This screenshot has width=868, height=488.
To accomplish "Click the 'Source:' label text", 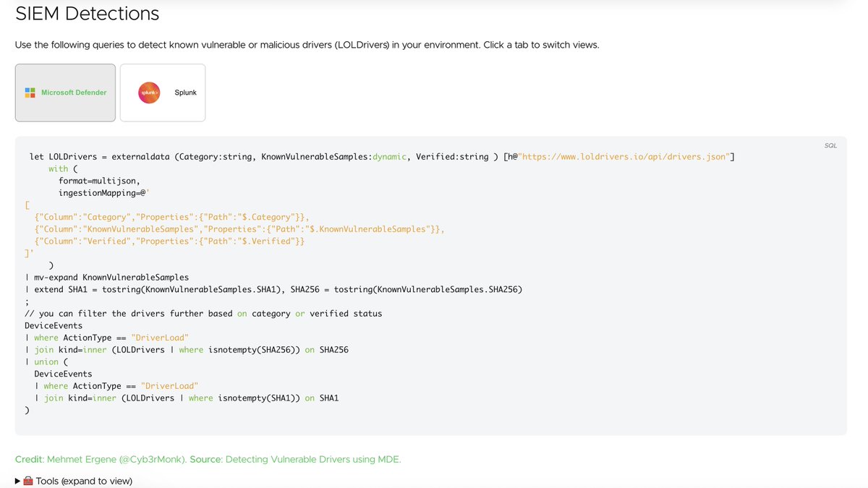I will [206, 459].
